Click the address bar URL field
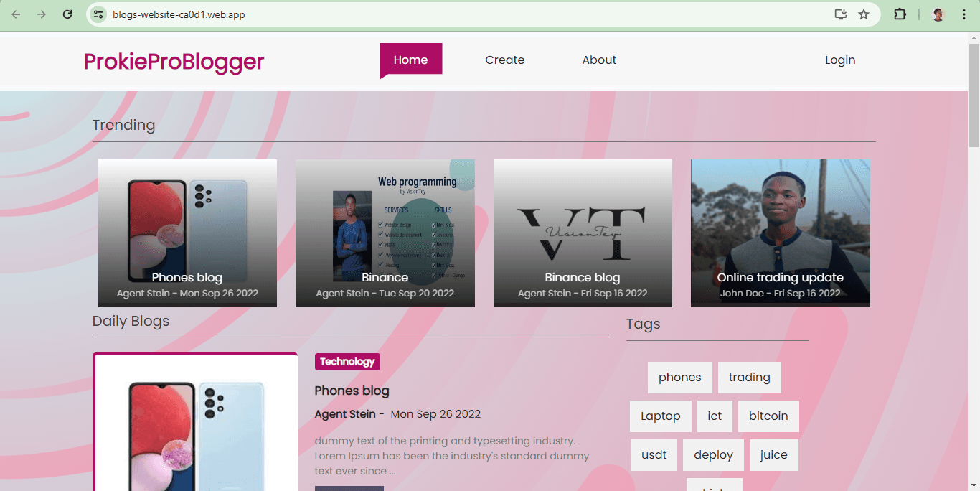Viewport: 980px width, 491px height. [x=430, y=14]
